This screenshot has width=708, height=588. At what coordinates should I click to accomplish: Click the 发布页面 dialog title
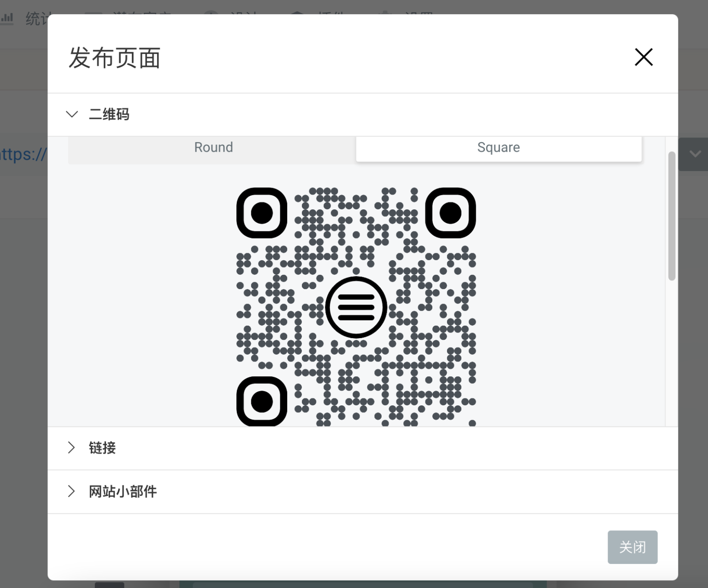coord(114,58)
